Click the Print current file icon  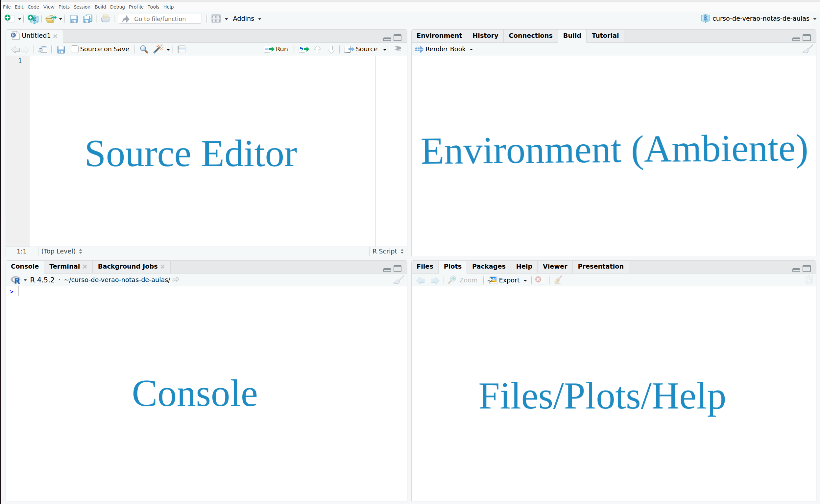click(106, 19)
